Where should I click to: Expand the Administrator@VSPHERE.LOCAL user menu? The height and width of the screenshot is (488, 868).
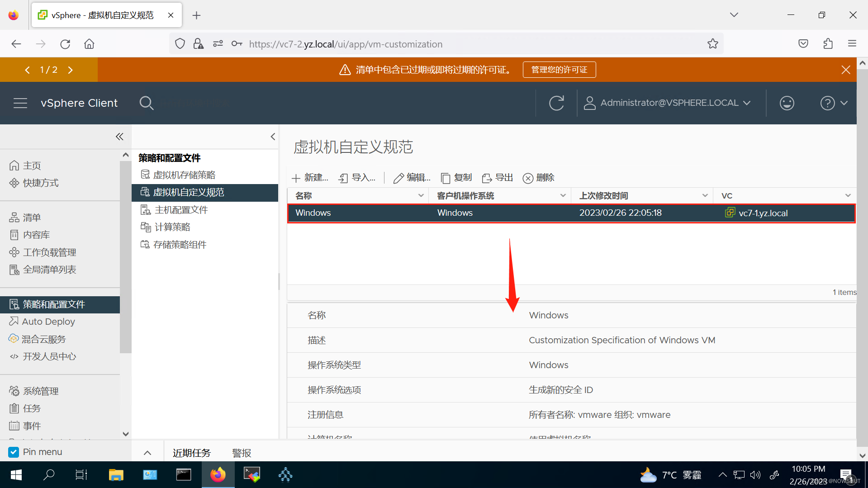tap(667, 103)
